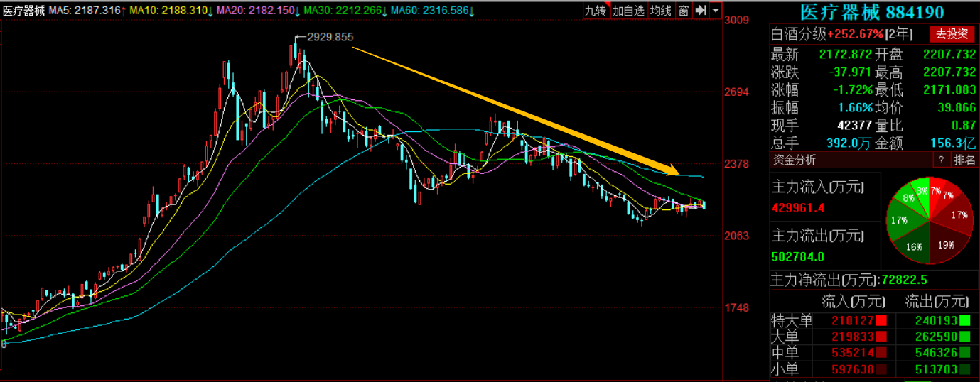Click 中单 outflow value 546326
Image resolution: width=980 pixels, height=382 pixels.
click(x=937, y=353)
